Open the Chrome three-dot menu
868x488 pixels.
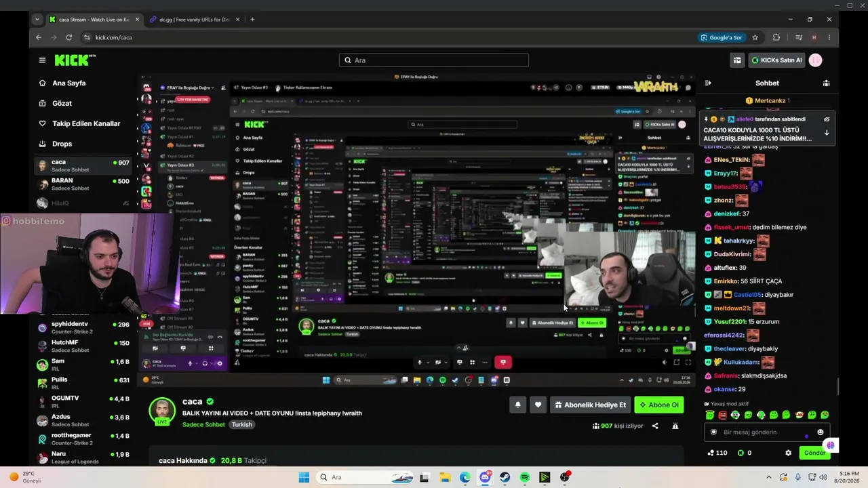[x=829, y=37]
